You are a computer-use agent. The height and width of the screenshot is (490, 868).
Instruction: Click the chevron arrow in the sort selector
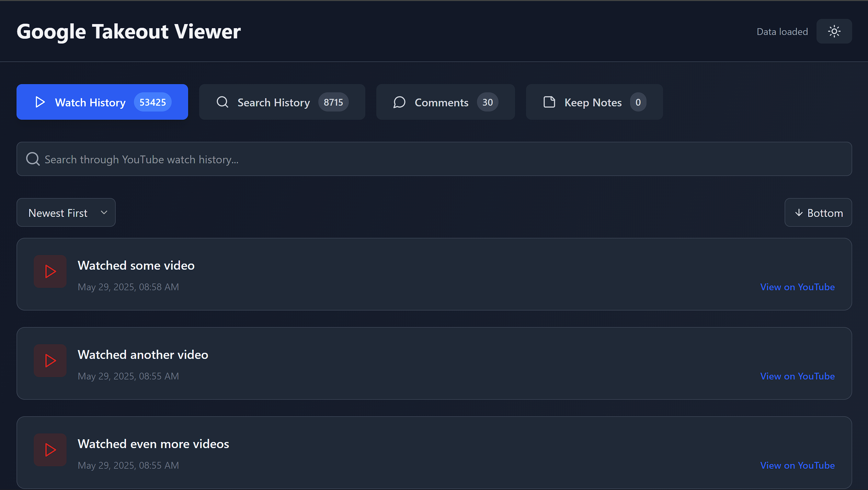point(104,212)
